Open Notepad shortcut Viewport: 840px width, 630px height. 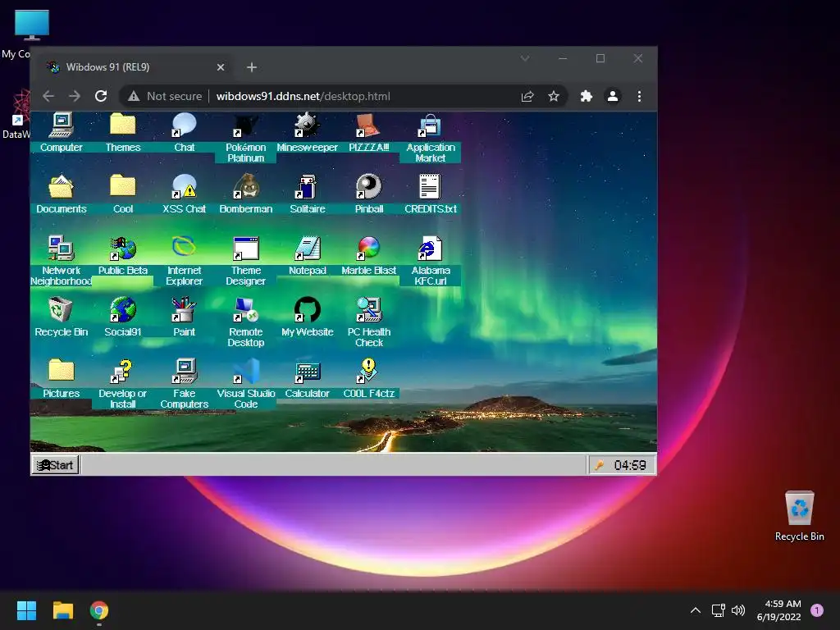[x=308, y=256]
